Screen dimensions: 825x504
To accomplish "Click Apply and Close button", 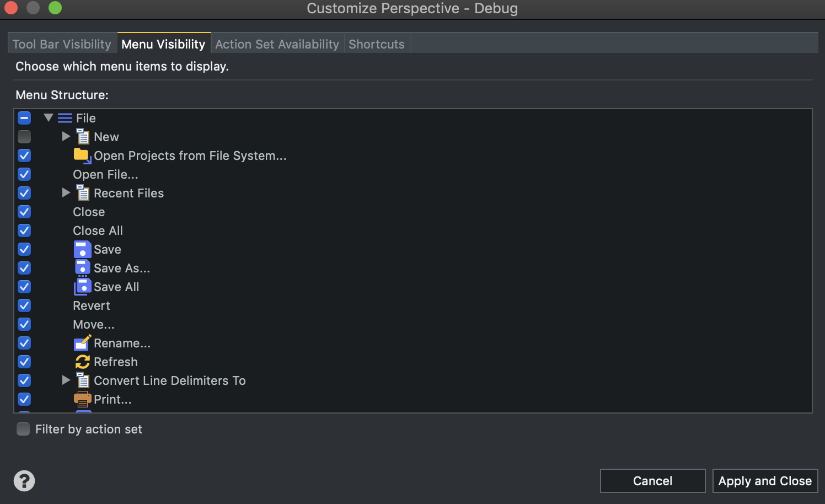I will point(765,481).
